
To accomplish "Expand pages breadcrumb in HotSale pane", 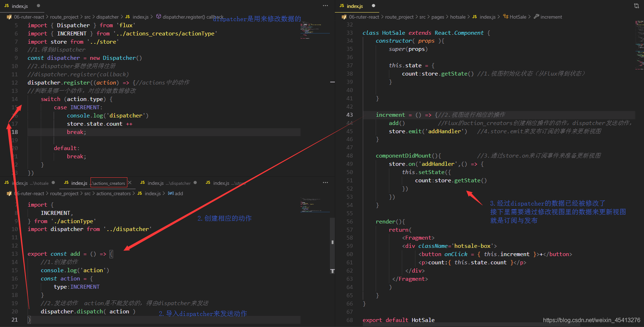I will click(x=438, y=17).
